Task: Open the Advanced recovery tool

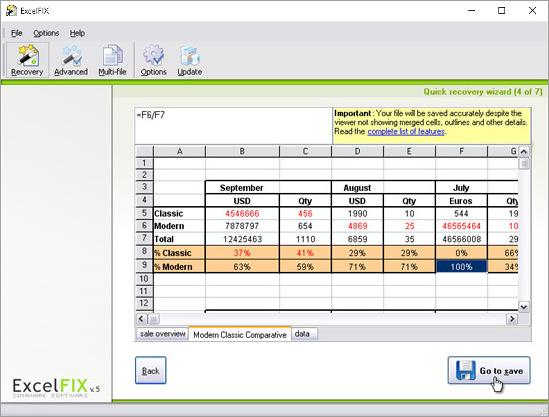Action: click(x=71, y=60)
